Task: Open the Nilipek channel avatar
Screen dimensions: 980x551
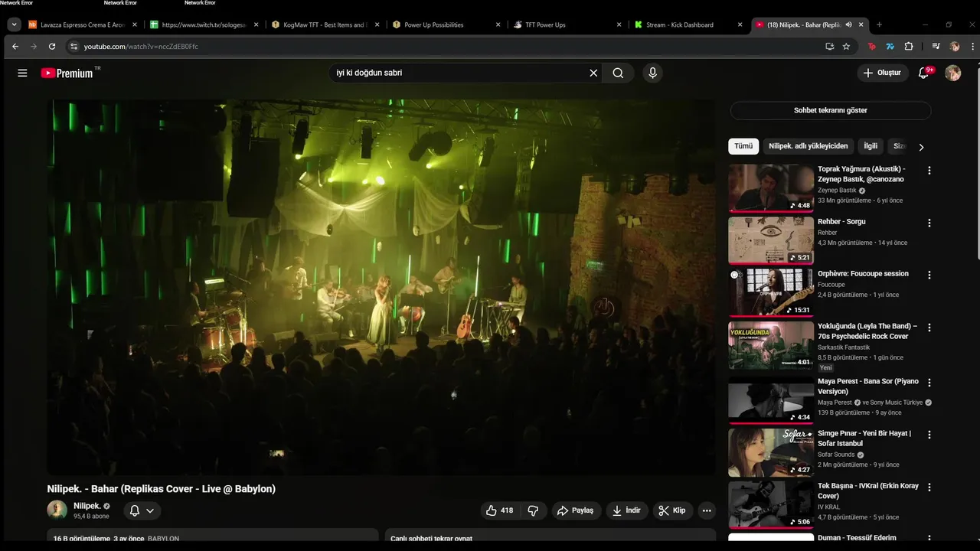Action: point(57,510)
